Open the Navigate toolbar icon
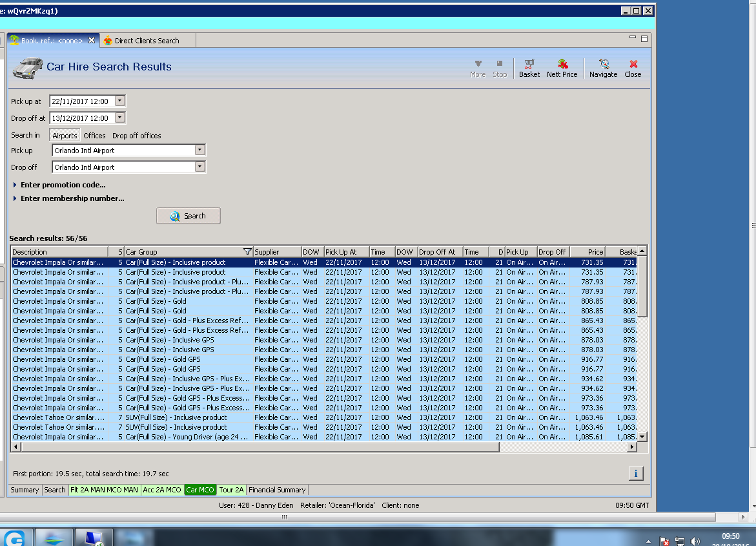756x546 pixels. 603,68
